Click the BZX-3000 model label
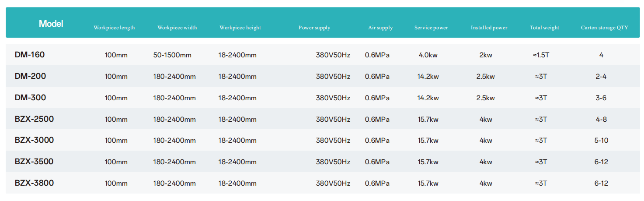Image resolution: width=644 pixels, height=201 pixels. 34,140
